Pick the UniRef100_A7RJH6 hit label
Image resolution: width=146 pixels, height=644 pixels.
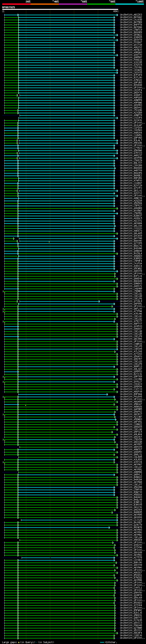pyautogui.click(x=131, y=314)
